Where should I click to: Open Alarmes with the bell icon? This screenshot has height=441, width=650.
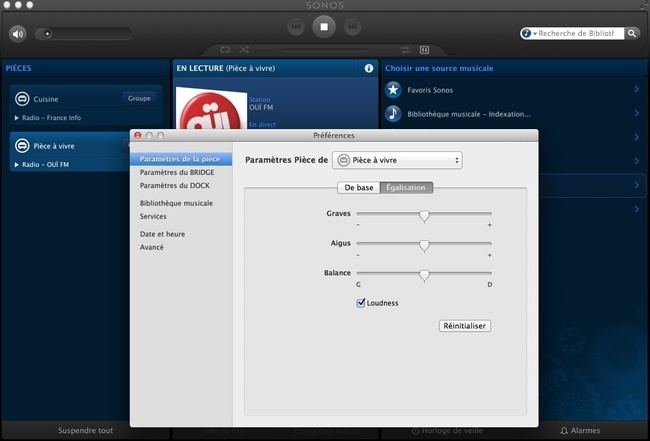(580, 431)
